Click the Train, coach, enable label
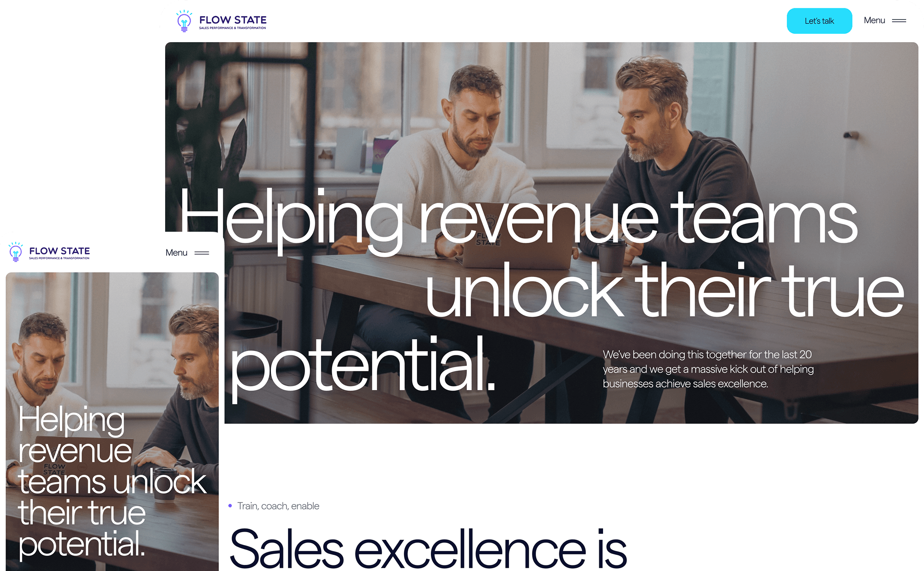The image size is (924, 571). [x=278, y=506]
